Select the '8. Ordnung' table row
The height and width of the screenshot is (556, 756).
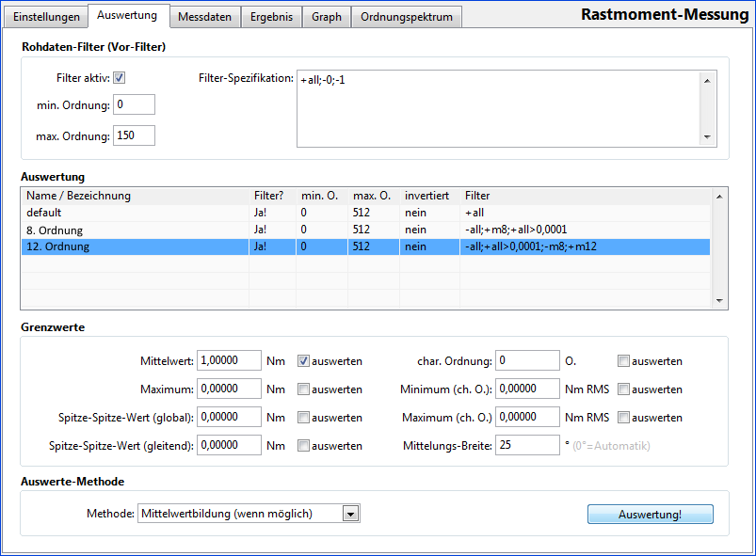pyautogui.click(x=365, y=230)
